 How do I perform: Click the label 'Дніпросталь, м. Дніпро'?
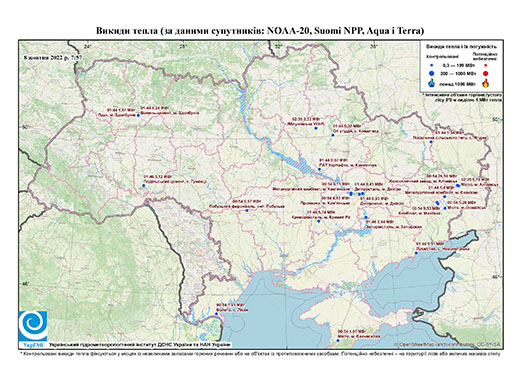pyautogui.click(x=378, y=189)
